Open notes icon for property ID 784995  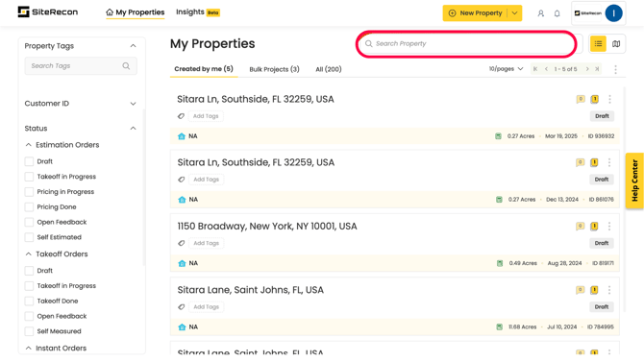coord(594,290)
